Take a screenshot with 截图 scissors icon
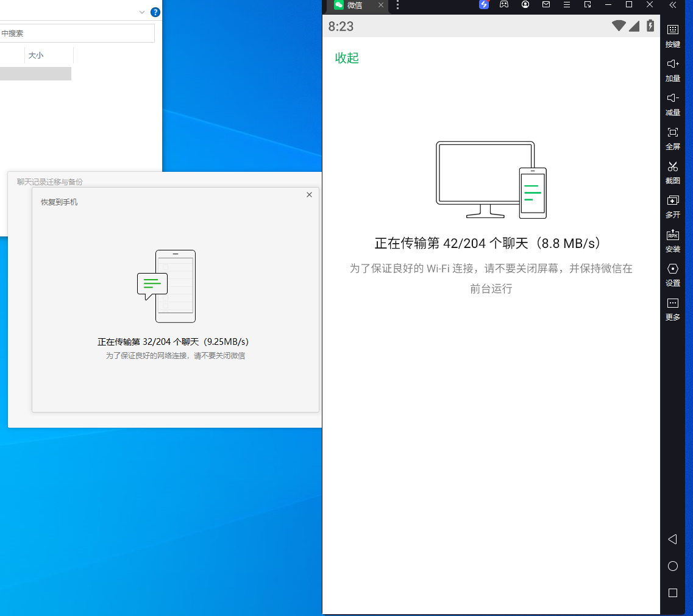 pos(672,172)
